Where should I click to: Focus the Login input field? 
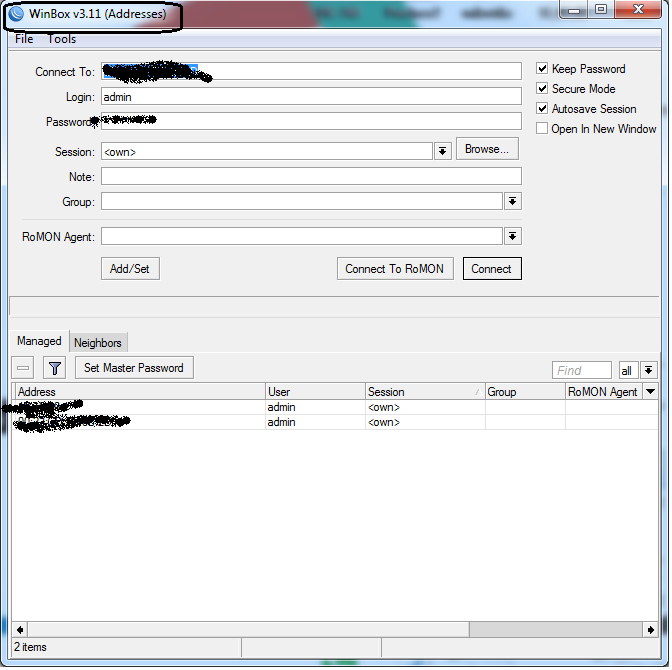[312, 96]
